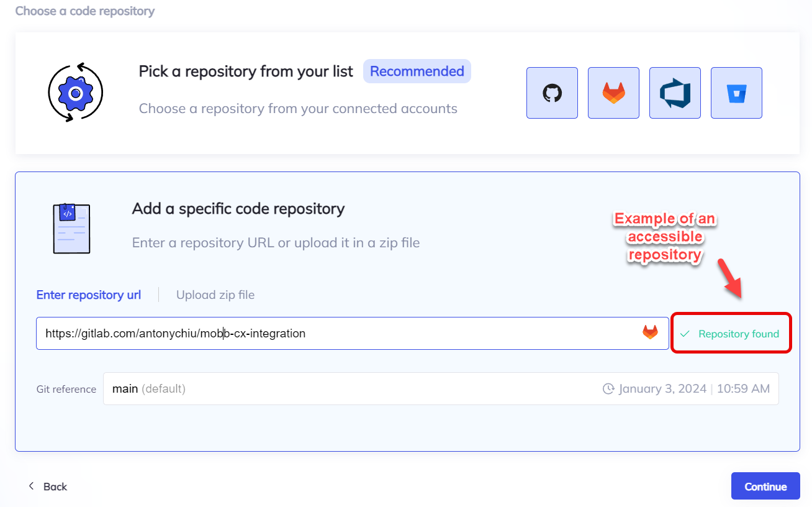Click GitLab logo inside URL field
The height and width of the screenshot is (507, 812).
(650, 333)
